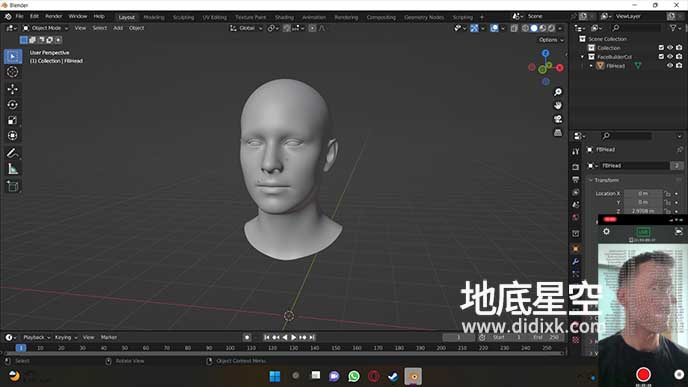
Task: Select rendered viewport shading
Action: (x=552, y=28)
